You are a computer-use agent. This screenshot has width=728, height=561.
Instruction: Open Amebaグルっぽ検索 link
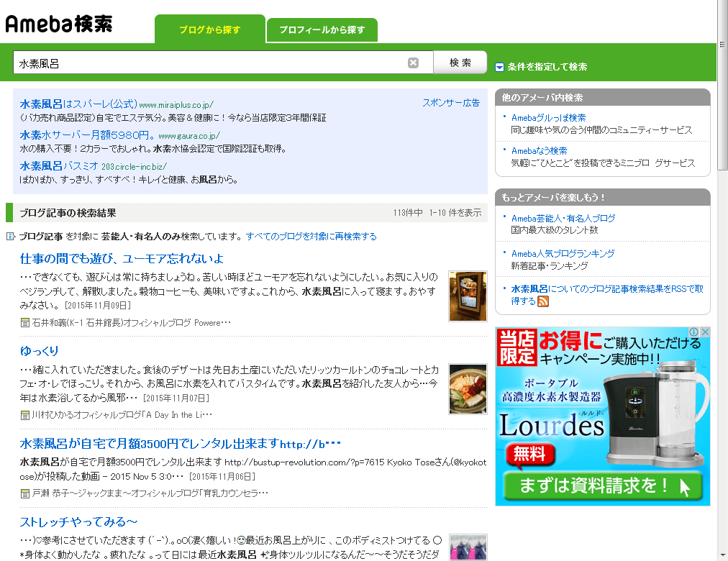point(548,118)
